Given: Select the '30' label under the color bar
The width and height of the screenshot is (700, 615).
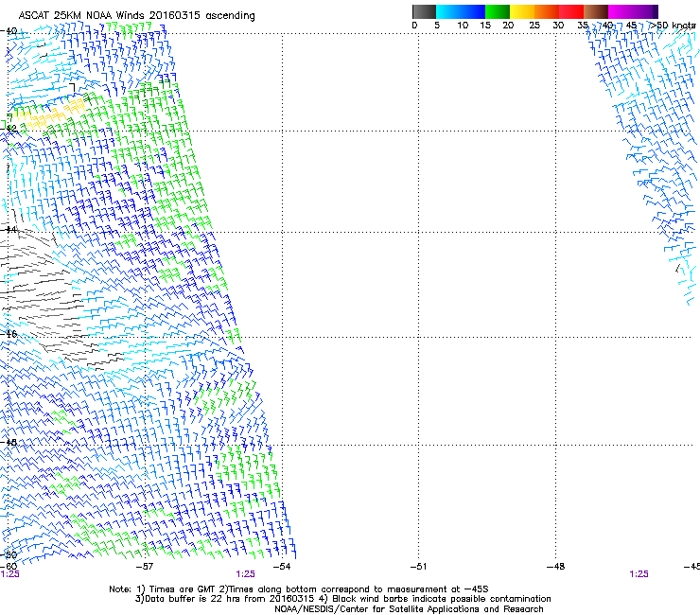Looking at the screenshot, I should [x=558, y=26].
